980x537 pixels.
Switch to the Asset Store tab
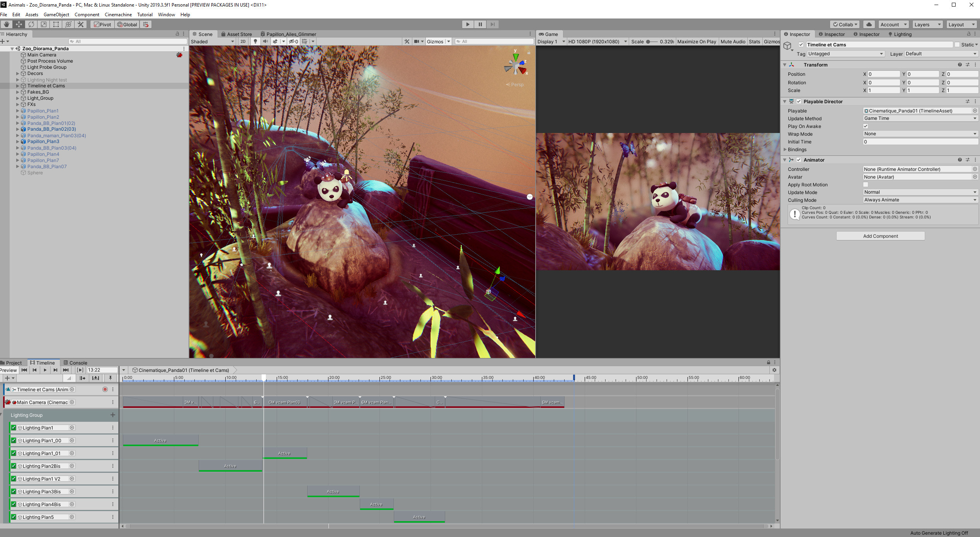[x=236, y=34]
